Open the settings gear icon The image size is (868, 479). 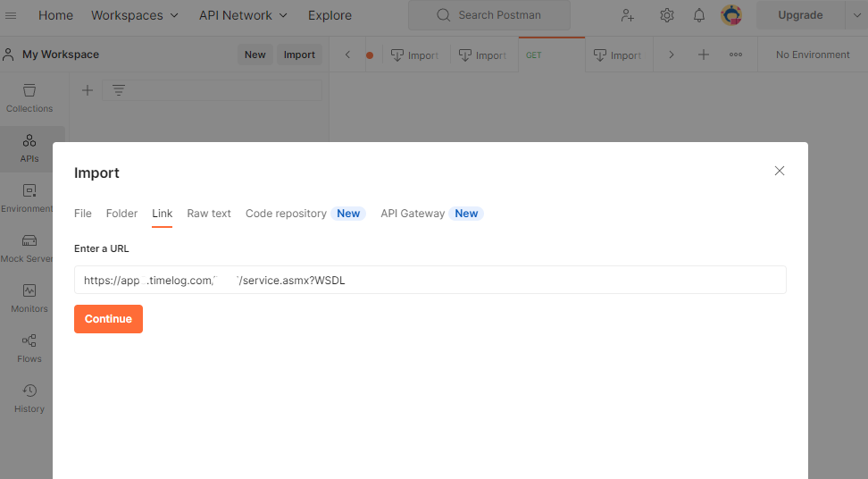666,15
